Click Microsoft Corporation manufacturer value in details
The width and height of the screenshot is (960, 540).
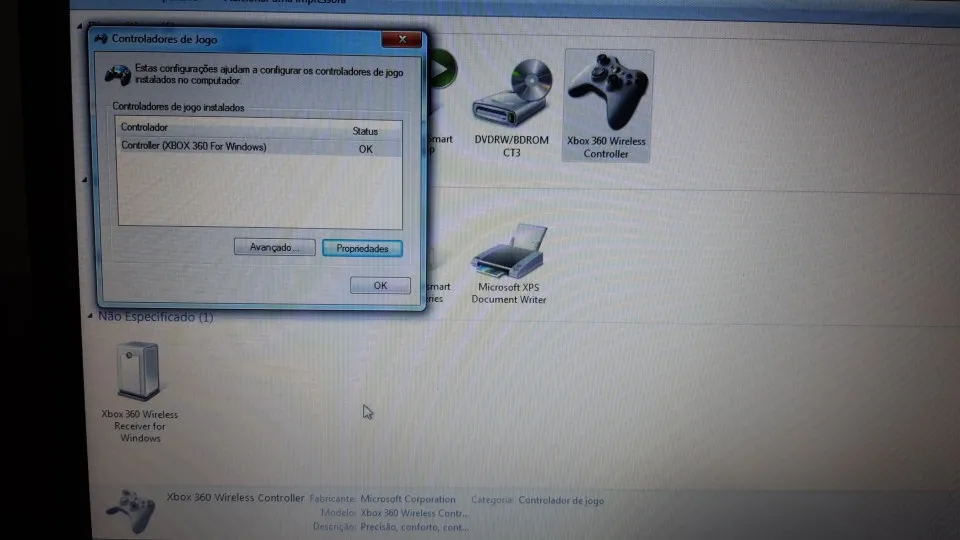(408, 499)
